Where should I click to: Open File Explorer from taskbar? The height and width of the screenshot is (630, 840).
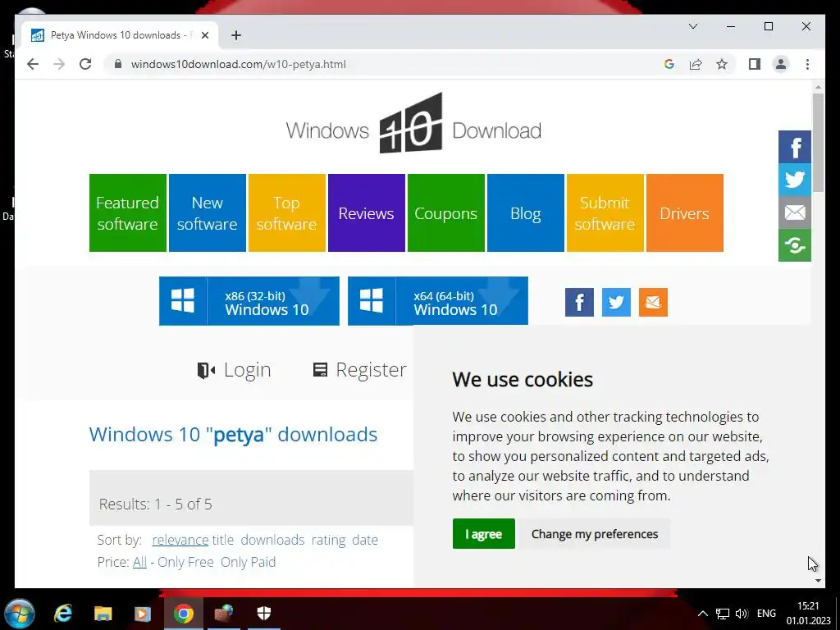(103, 614)
